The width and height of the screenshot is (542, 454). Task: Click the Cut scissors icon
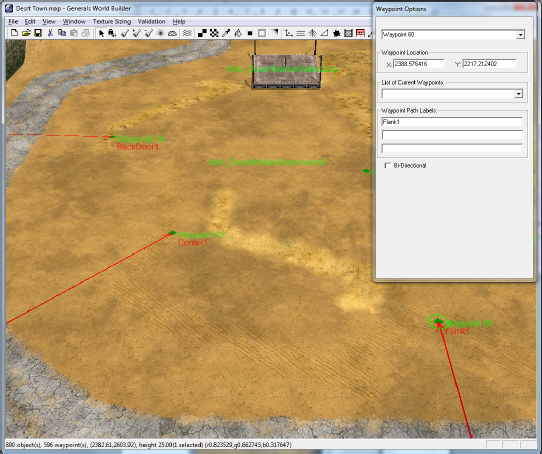click(x=50, y=33)
